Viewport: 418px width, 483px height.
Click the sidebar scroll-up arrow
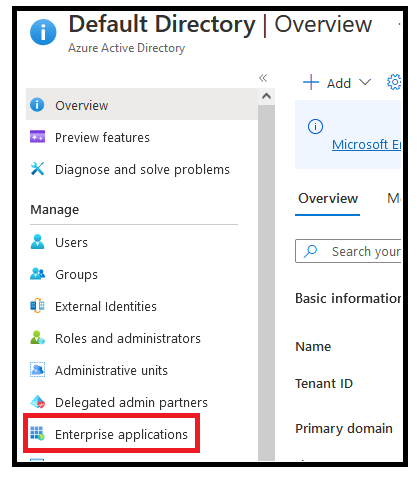pyautogui.click(x=266, y=96)
